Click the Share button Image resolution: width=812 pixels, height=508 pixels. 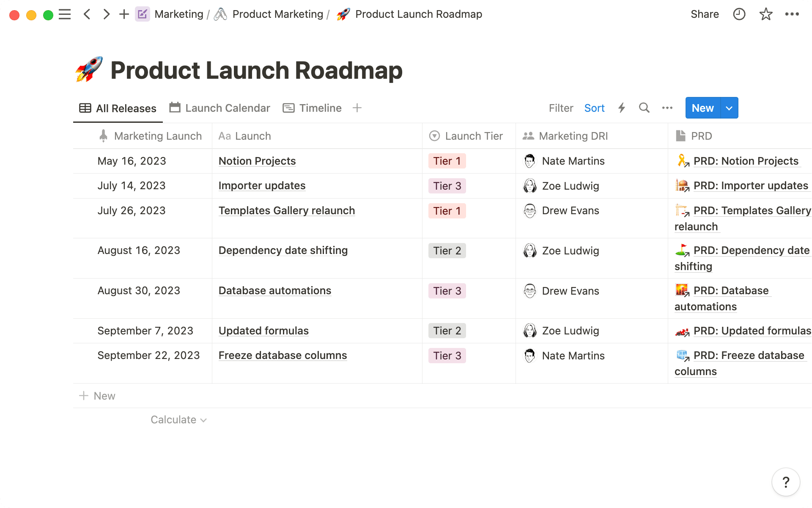(x=705, y=14)
